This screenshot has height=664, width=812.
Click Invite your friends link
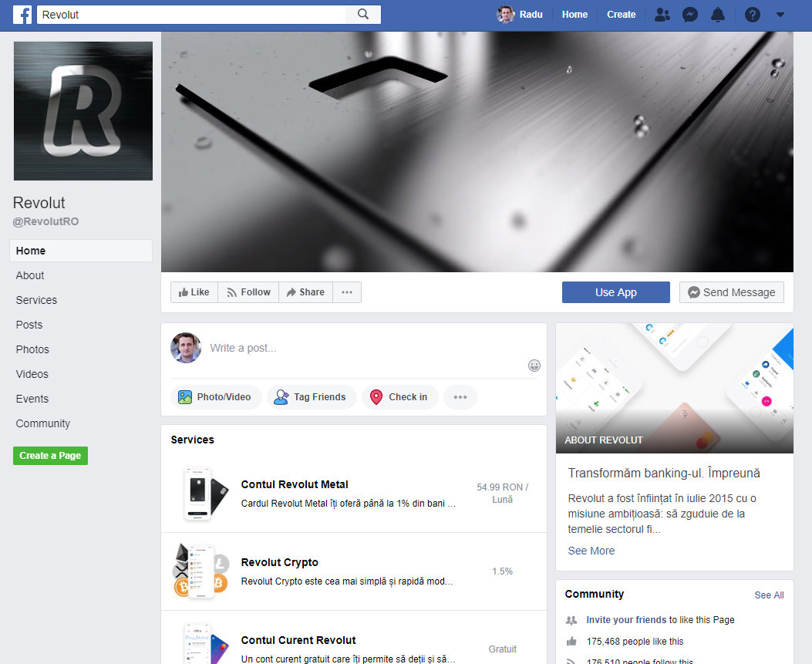click(626, 620)
